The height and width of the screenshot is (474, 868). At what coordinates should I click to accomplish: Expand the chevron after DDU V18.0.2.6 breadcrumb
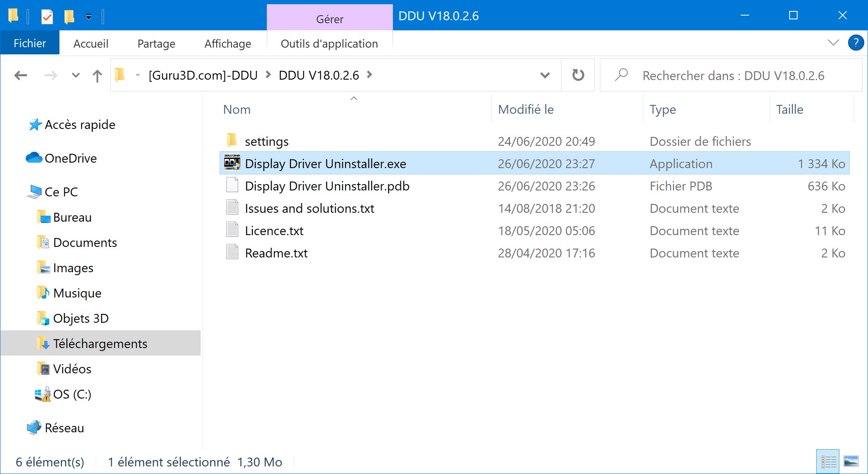point(370,75)
